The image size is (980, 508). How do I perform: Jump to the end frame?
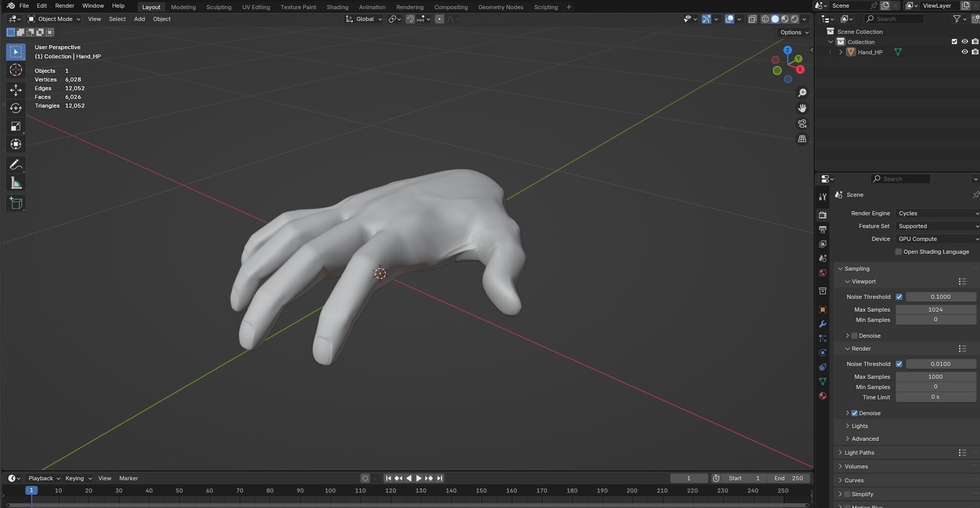point(440,478)
